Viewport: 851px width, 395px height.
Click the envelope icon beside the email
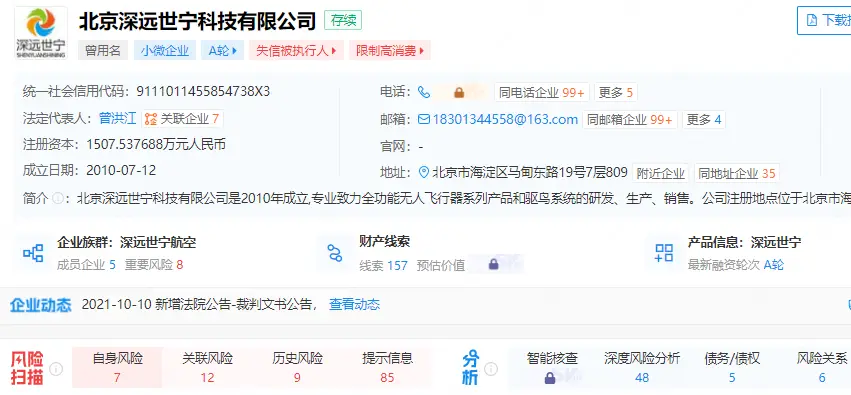[x=424, y=119]
